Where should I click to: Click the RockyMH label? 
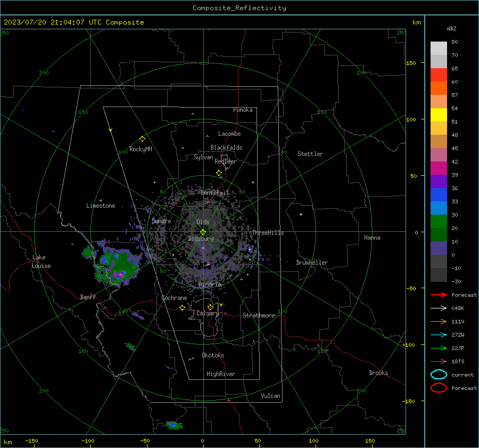click(141, 149)
